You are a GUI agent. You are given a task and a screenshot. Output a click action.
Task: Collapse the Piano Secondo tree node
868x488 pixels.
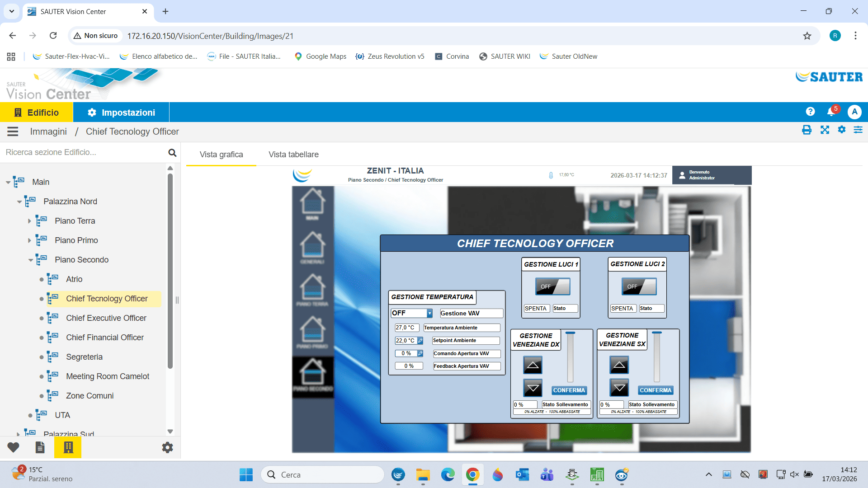30,260
